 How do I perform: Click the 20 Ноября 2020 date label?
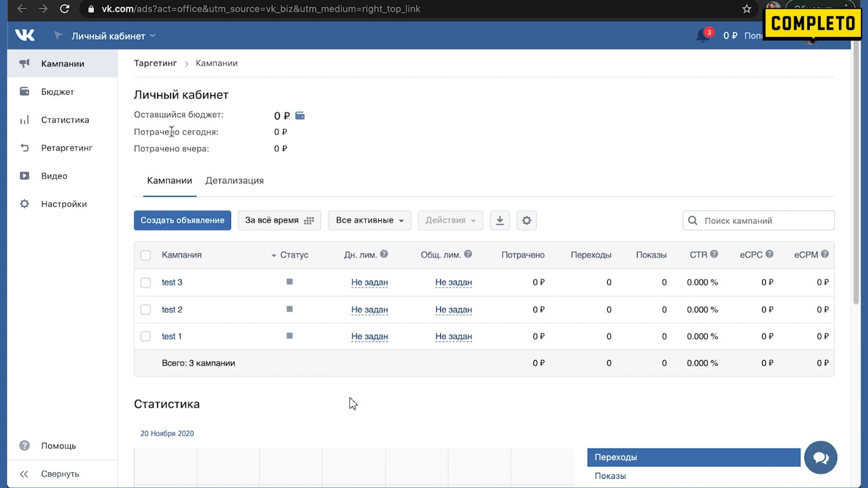click(167, 434)
